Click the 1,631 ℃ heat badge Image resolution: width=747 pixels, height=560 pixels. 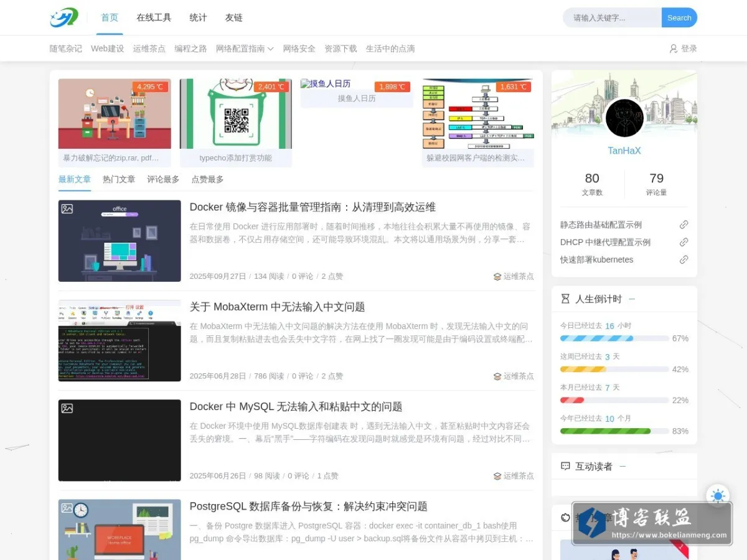pyautogui.click(x=514, y=87)
